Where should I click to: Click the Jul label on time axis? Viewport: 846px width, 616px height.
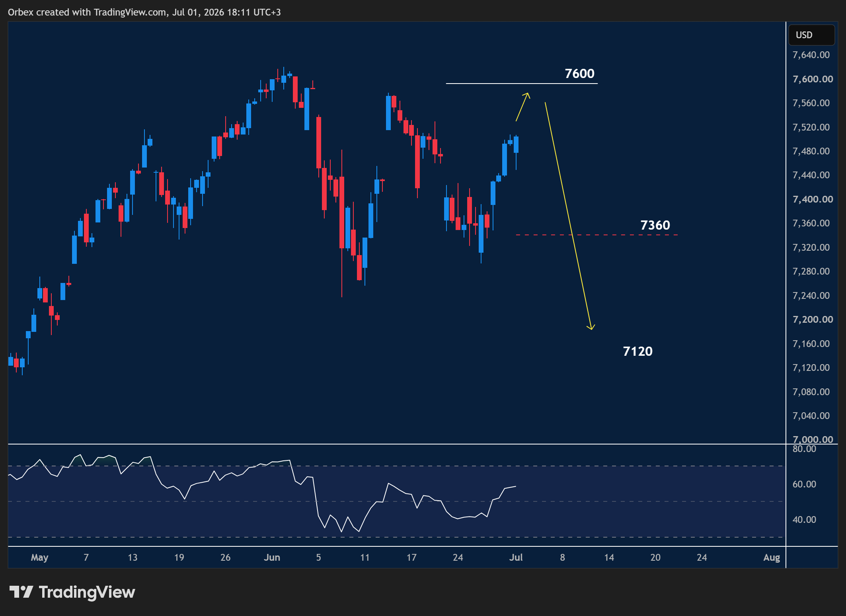point(516,558)
